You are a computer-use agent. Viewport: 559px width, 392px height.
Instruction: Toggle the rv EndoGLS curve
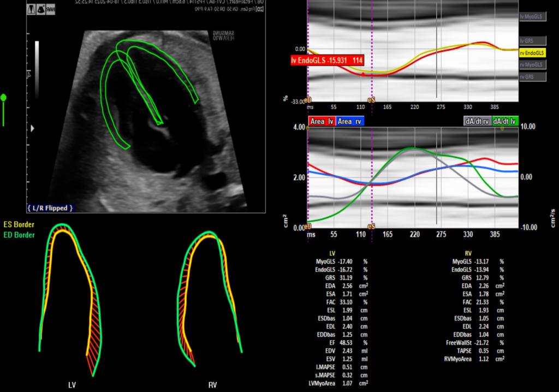point(532,53)
